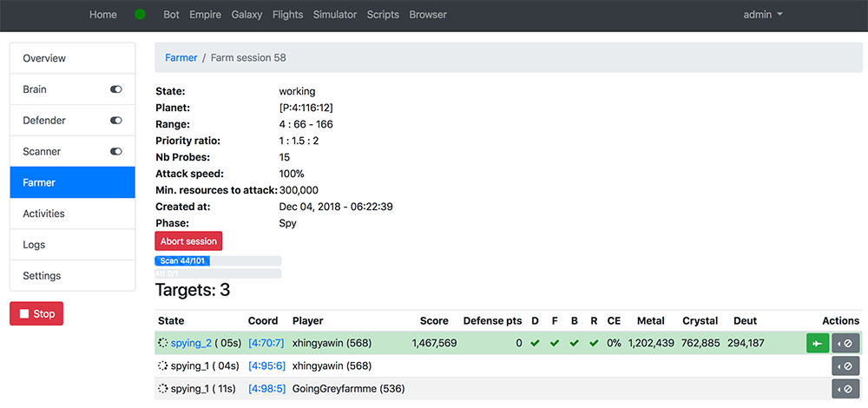The height and width of the screenshot is (408, 868).
Task: Click the green attack button for xhingyawin
Action: 818,343
